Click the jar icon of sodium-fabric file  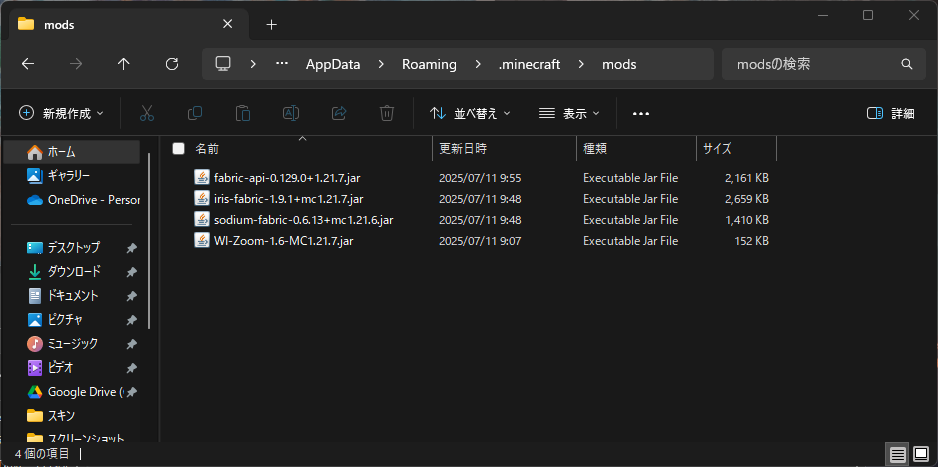[x=202, y=219]
